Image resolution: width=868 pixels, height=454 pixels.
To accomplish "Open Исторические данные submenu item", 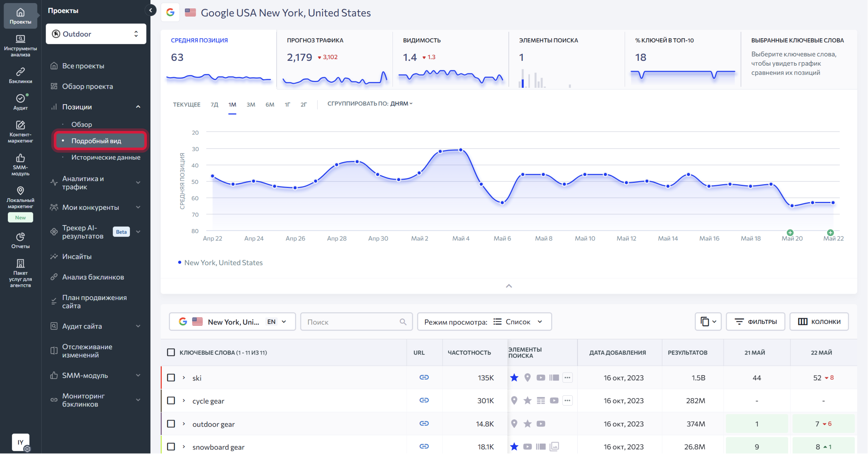I will (x=106, y=157).
